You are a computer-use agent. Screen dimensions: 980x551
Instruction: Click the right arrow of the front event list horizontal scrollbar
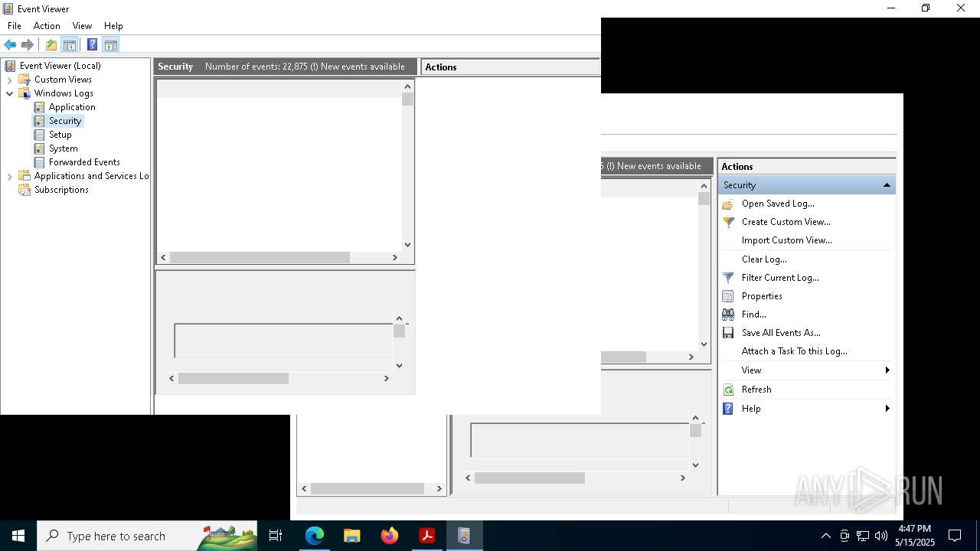394,258
